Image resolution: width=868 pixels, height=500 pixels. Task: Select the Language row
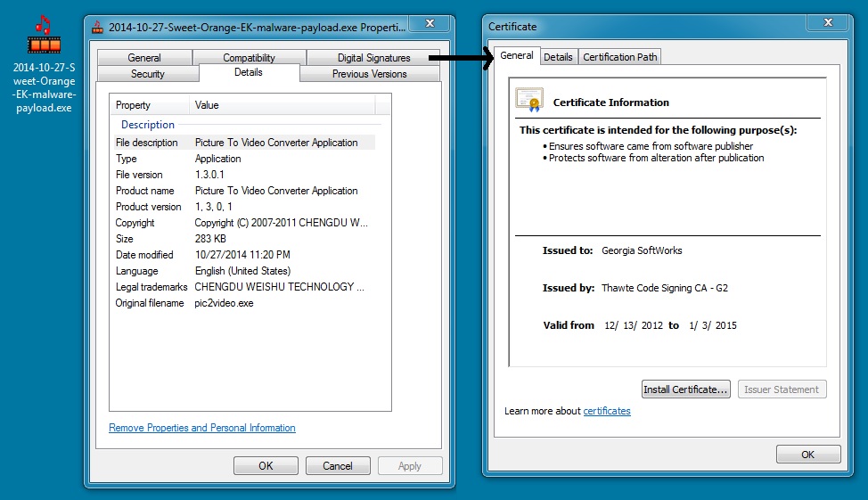tap(244, 271)
